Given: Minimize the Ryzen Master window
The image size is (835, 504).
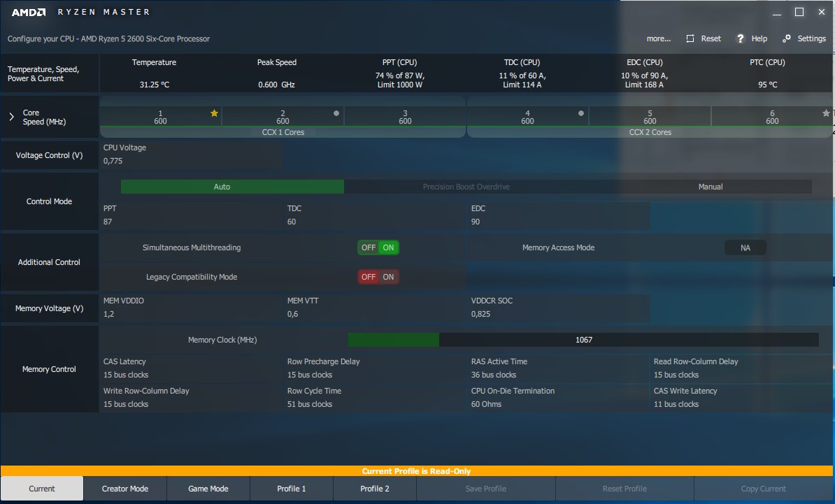Looking at the screenshot, I should click(777, 12).
